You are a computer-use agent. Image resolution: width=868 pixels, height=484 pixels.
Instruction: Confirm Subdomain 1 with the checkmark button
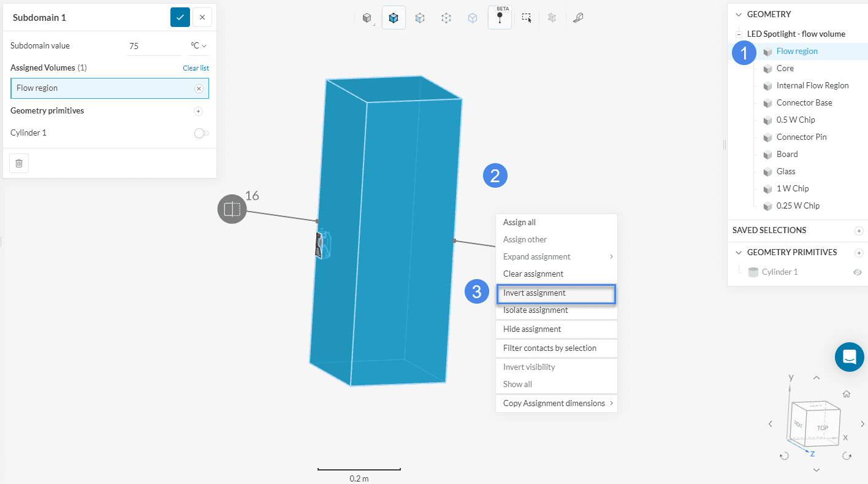180,17
